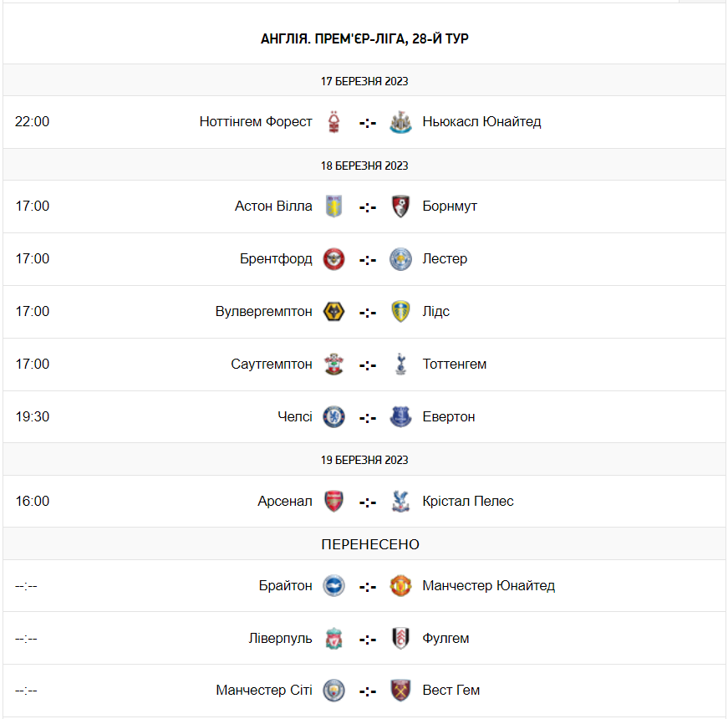
Task: Click the Manchester United red crest
Action: click(x=400, y=586)
